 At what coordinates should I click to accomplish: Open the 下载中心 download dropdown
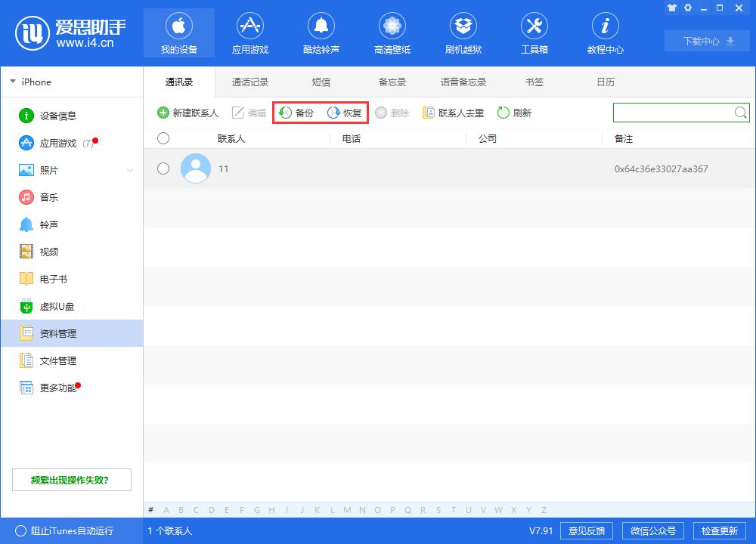(x=706, y=41)
